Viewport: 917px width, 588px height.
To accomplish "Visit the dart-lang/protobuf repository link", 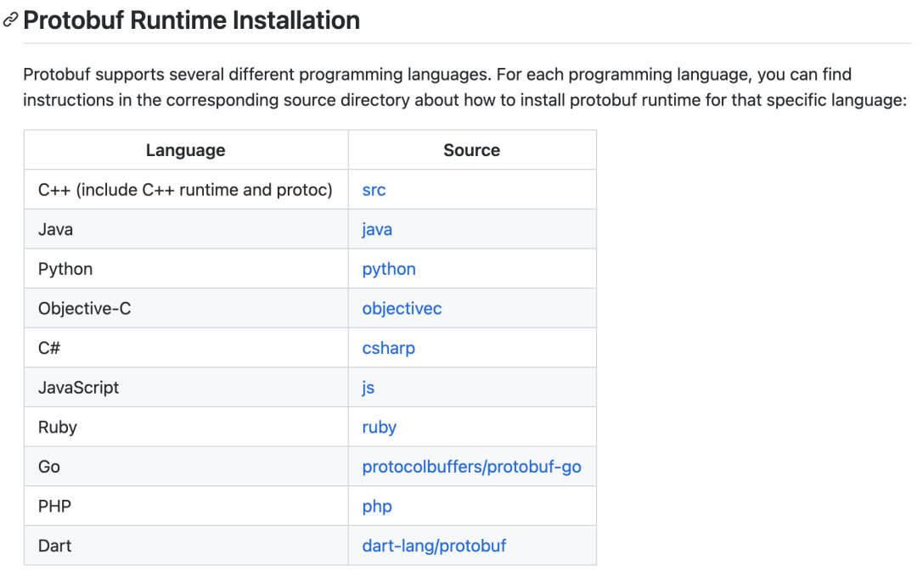I will coord(434,546).
